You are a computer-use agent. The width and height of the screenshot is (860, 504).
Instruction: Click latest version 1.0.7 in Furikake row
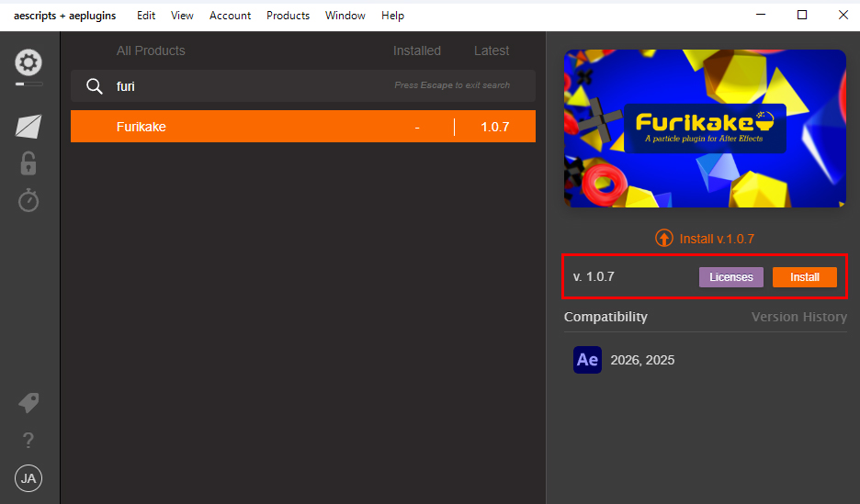(494, 127)
